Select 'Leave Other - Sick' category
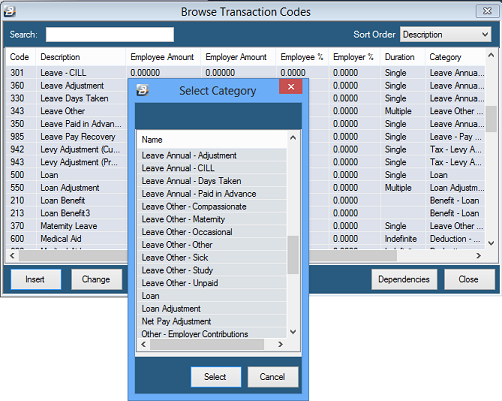The image size is (502, 401). [x=212, y=258]
